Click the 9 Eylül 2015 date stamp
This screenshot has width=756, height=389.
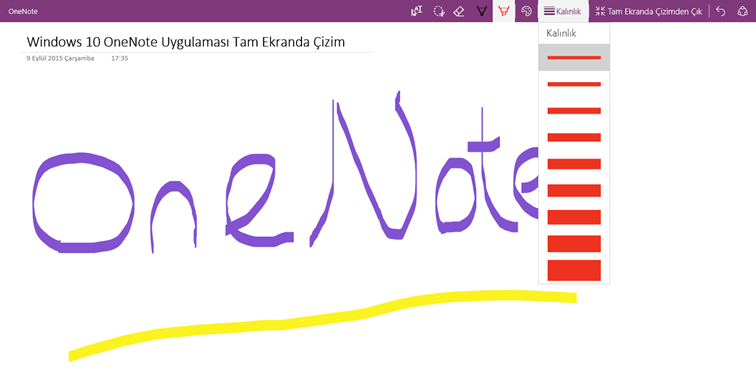click(x=60, y=58)
